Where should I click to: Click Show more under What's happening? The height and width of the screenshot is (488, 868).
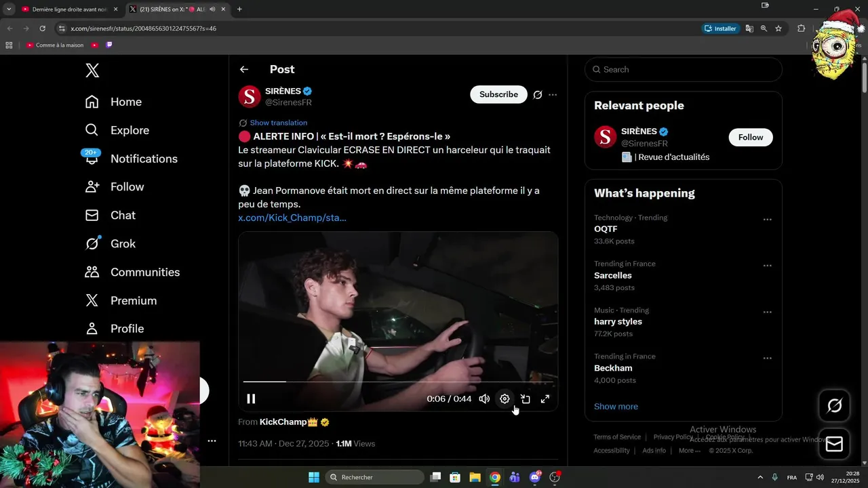(x=616, y=407)
